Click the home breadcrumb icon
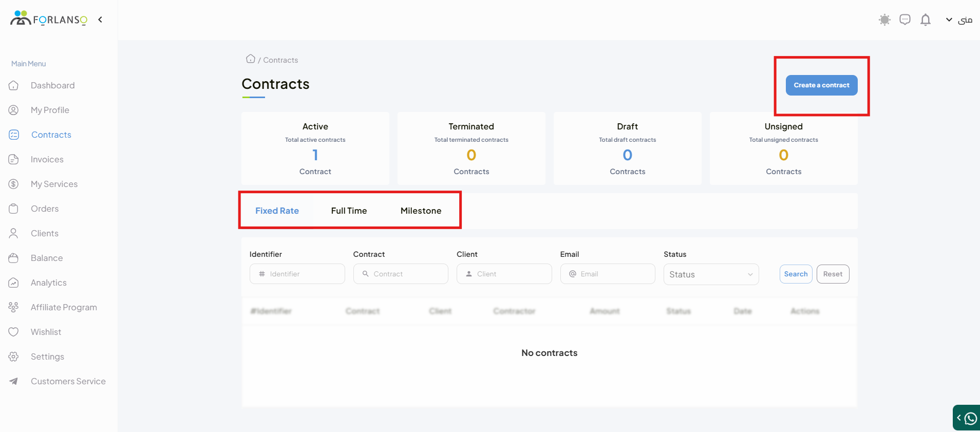Viewport: 980px width, 432px height. pos(251,59)
